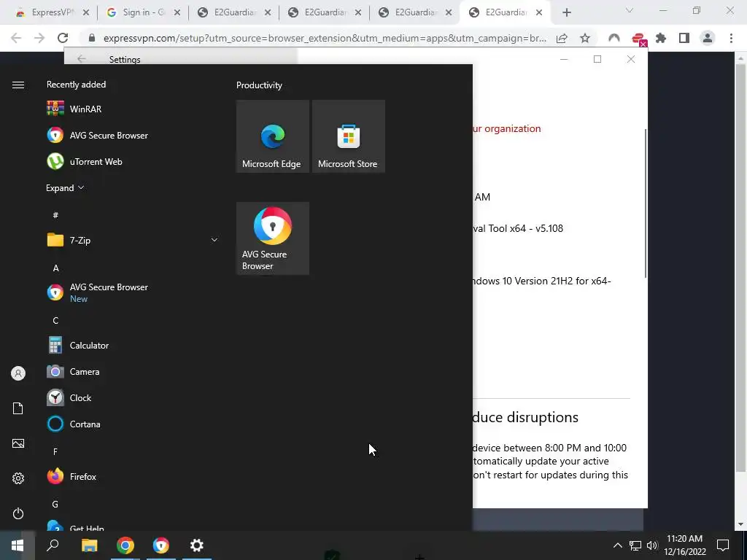Click the Chrome page vertical scrollbar
The width and height of the screenshot is (747, 560).
tap(740, 267)
